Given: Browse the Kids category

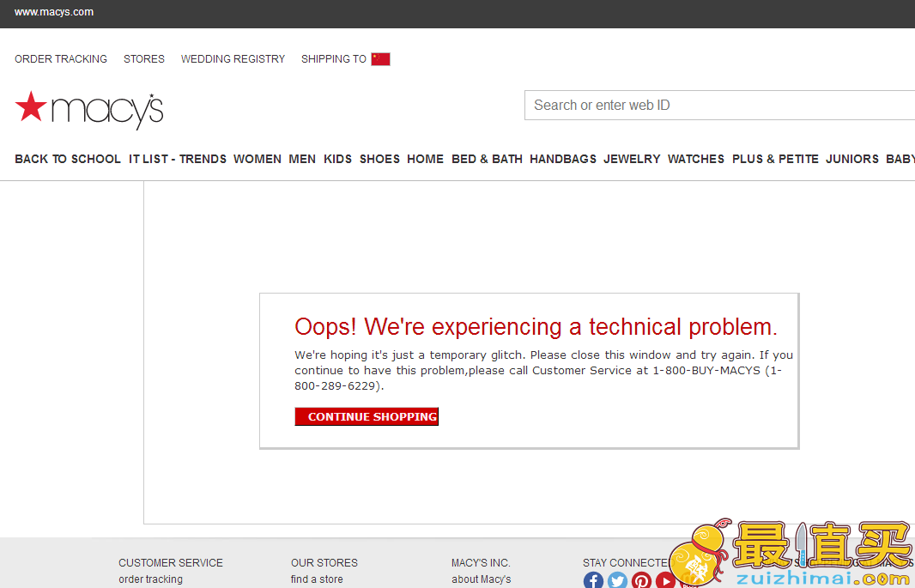Looking at the screenshot, I should pyautogui.click(x=338, y=159).
